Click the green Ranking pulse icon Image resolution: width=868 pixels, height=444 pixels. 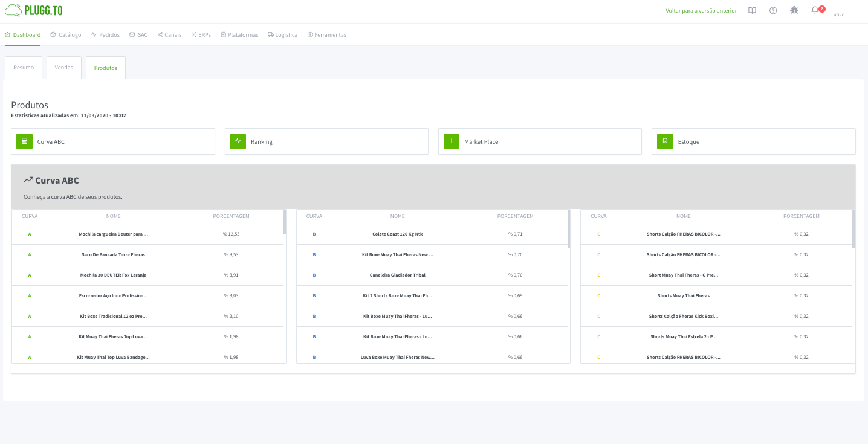(238, 141)
